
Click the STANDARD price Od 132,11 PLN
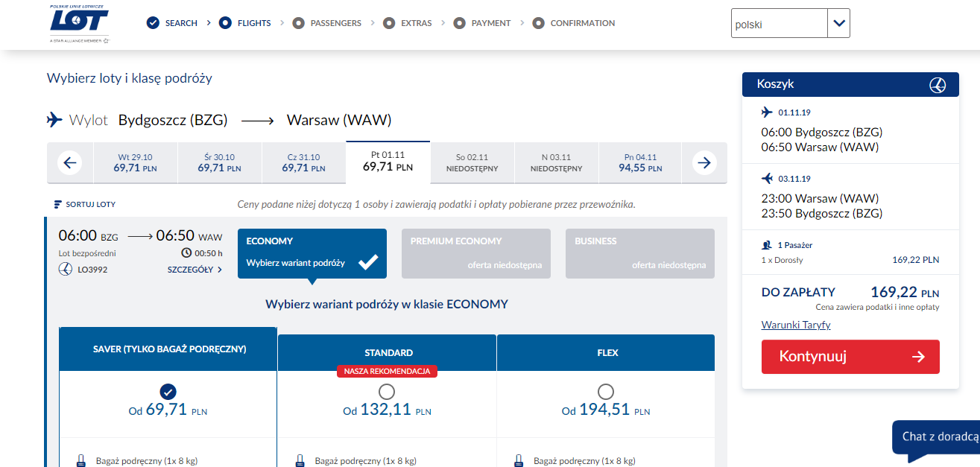(x=387, y=410)
